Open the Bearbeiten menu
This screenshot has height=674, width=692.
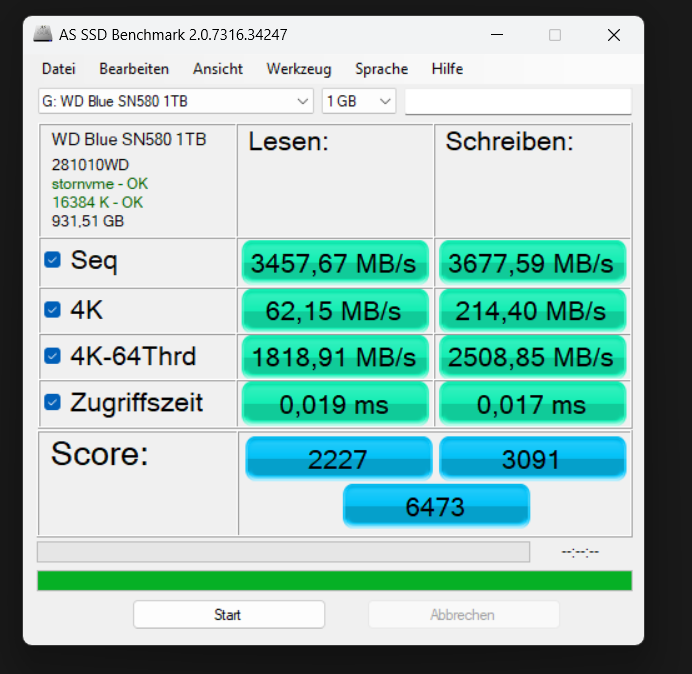(134, 69)
